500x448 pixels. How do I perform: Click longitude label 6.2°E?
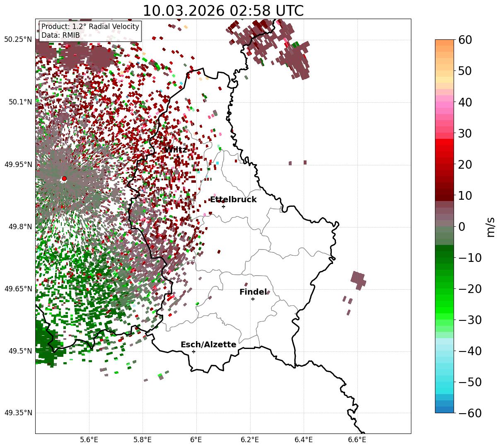click(x=250, y=440)
